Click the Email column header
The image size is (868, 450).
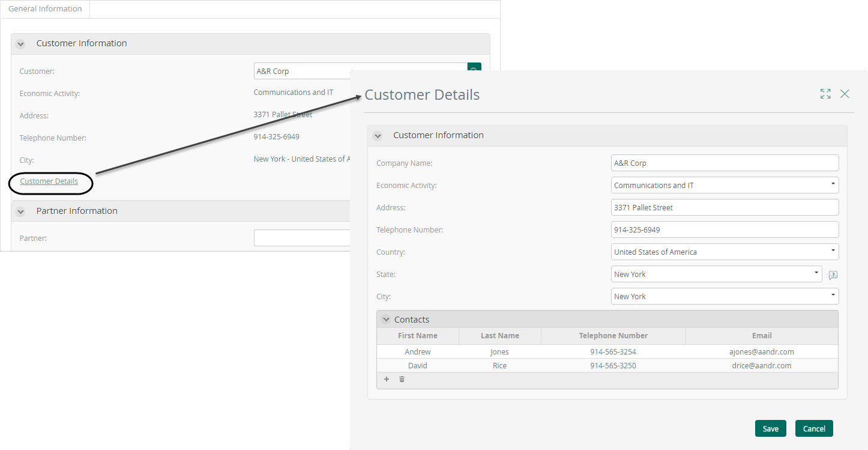click(762, 336)
